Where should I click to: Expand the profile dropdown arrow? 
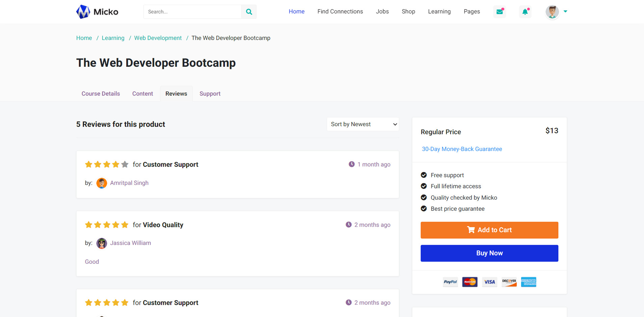click(x=565, y=11)
